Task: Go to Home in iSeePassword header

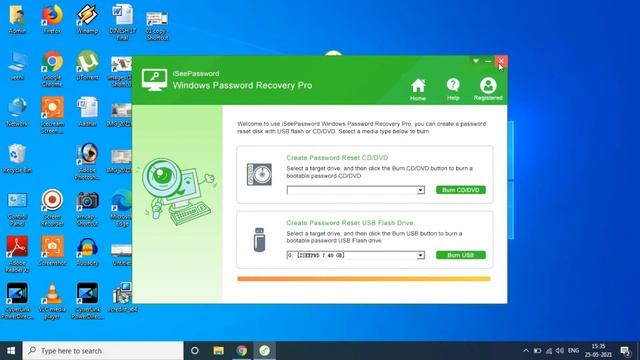Action: point(418,89)
